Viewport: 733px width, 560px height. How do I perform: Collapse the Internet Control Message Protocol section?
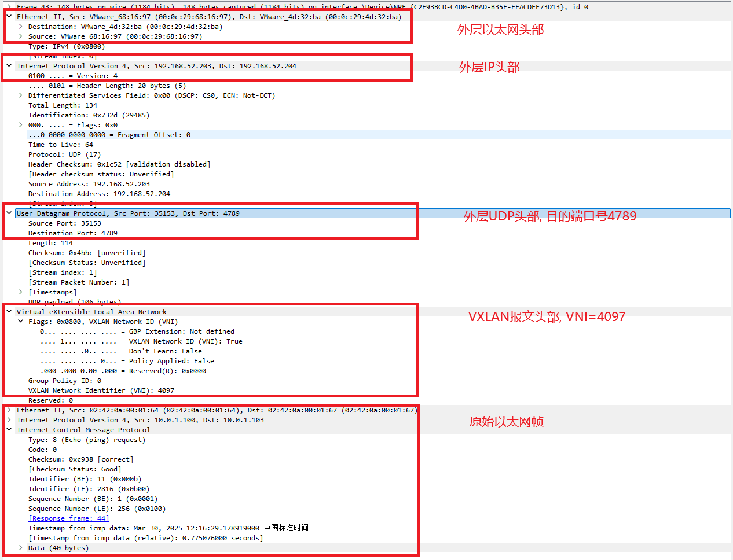[9, 430]
